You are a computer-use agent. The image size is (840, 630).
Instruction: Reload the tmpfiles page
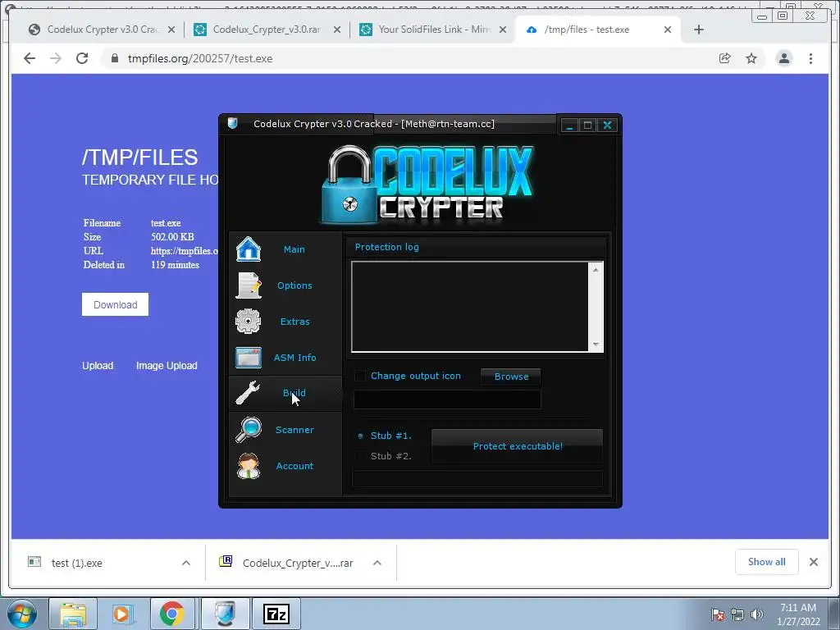(82, 58)
